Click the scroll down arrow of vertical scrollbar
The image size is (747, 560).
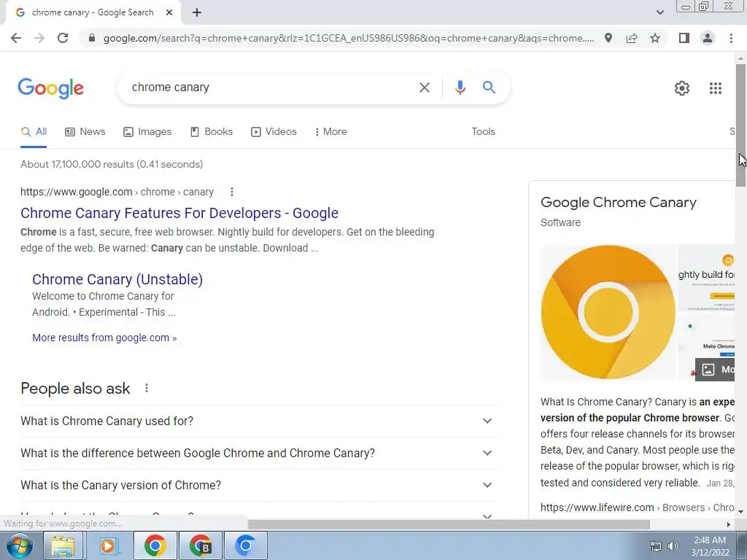tap(740, 512)
